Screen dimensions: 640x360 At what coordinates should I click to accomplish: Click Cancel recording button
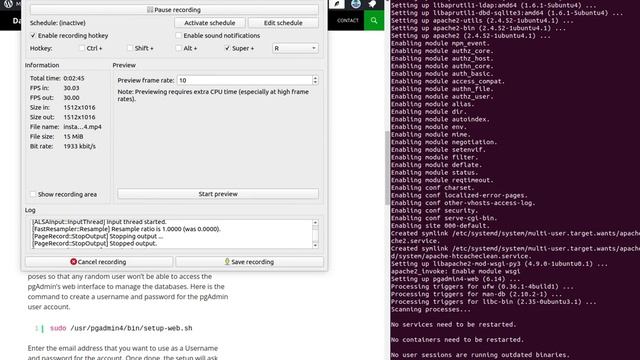click(98, 262)
